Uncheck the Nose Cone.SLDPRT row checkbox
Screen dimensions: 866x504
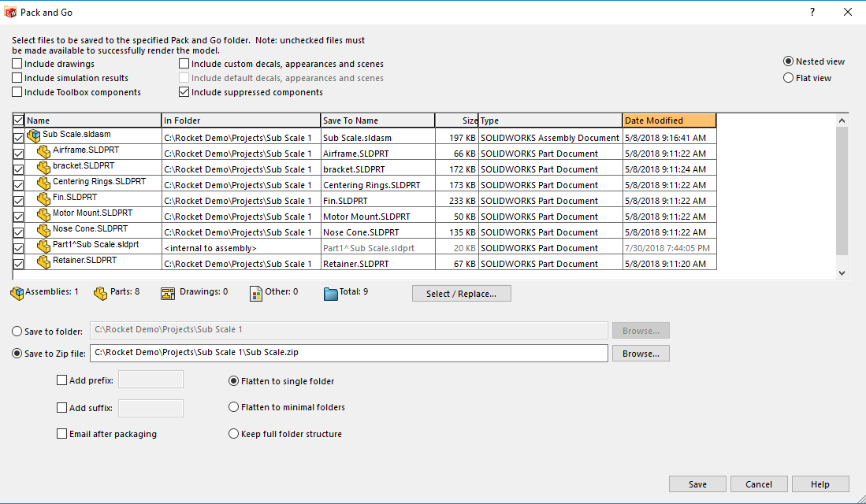tap(18, 232)
